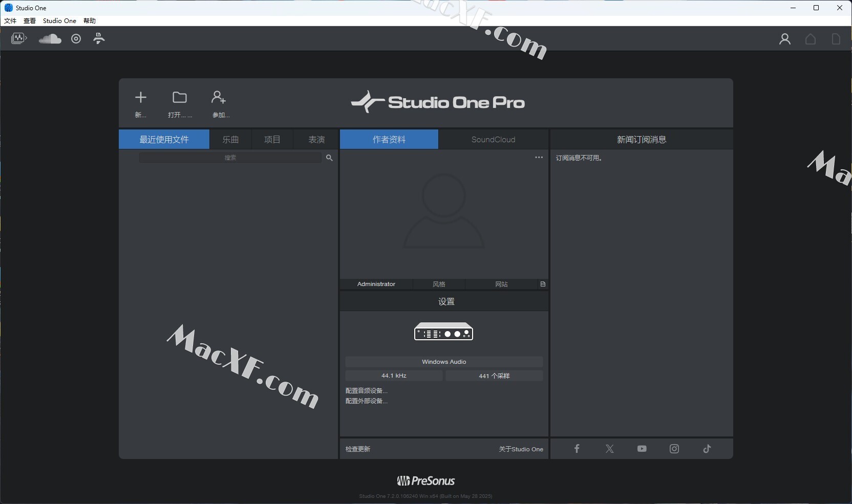Screen dimensions: 852x504
Task: Click 检查更新 to check for updates
Action: click(358, 449)
